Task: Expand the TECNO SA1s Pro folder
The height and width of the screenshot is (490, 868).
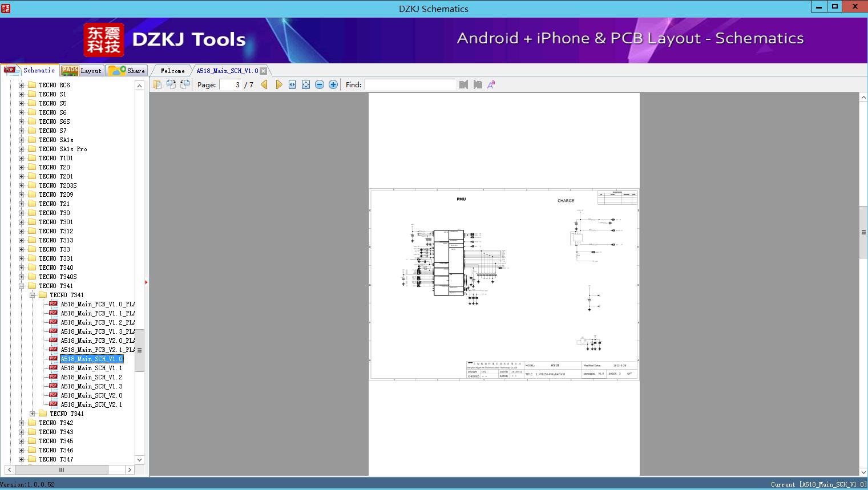Action: [x=22, y=149]
